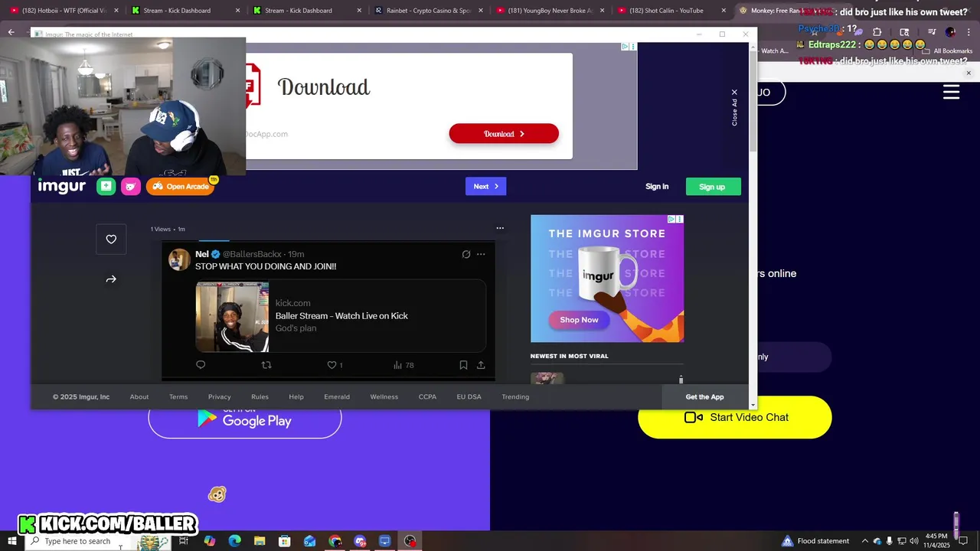This screenshot has width=980, height=551.
Task: Dismiss the notification bar with the X
Action: click(969, 73)
